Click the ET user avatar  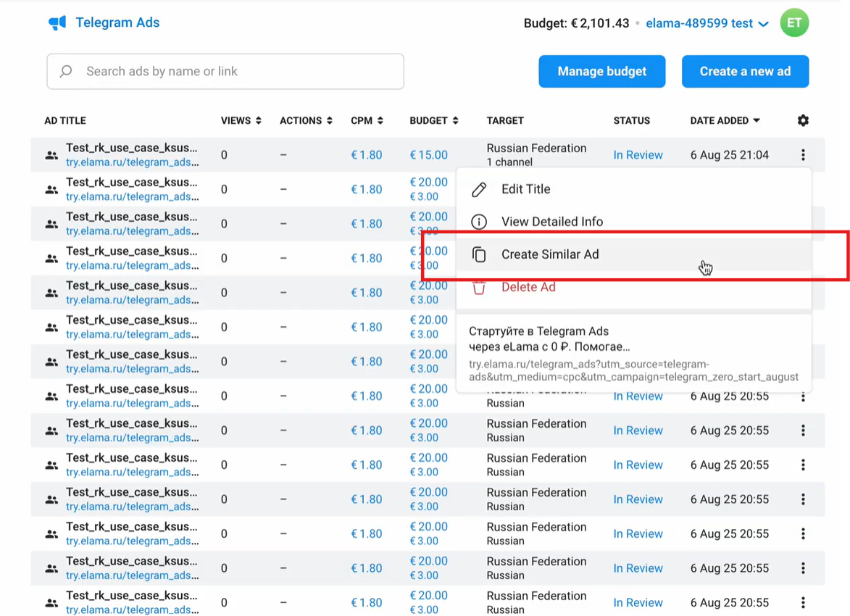coord(794,23)
